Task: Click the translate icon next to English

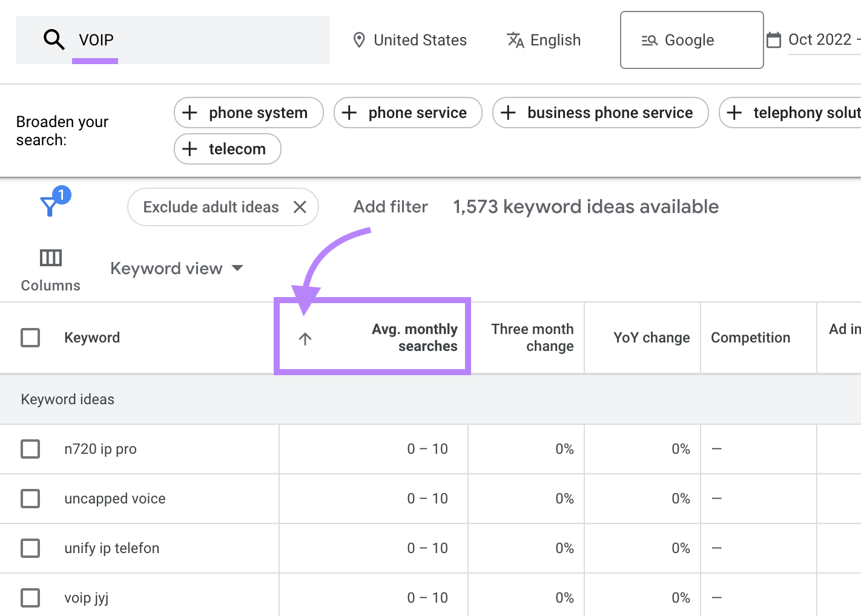Action: 515,40
